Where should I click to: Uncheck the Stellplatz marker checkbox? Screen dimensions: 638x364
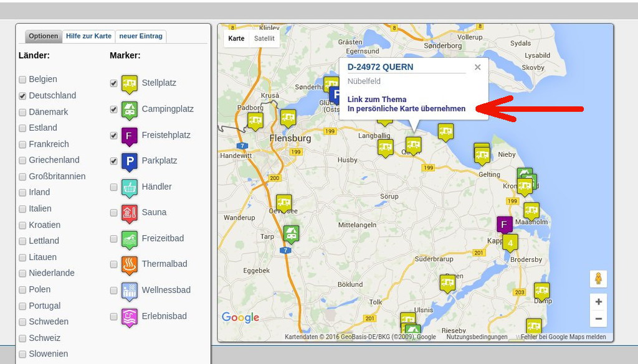click(113, 83)
